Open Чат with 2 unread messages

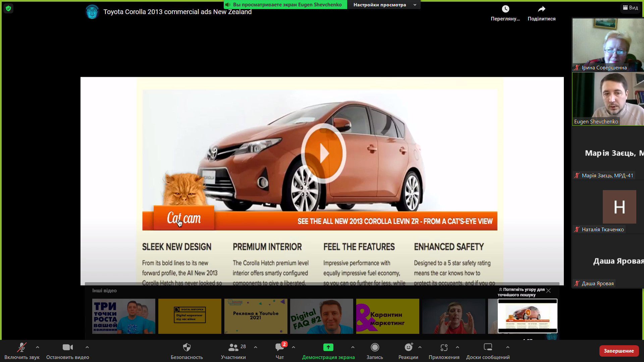(280, 351)
